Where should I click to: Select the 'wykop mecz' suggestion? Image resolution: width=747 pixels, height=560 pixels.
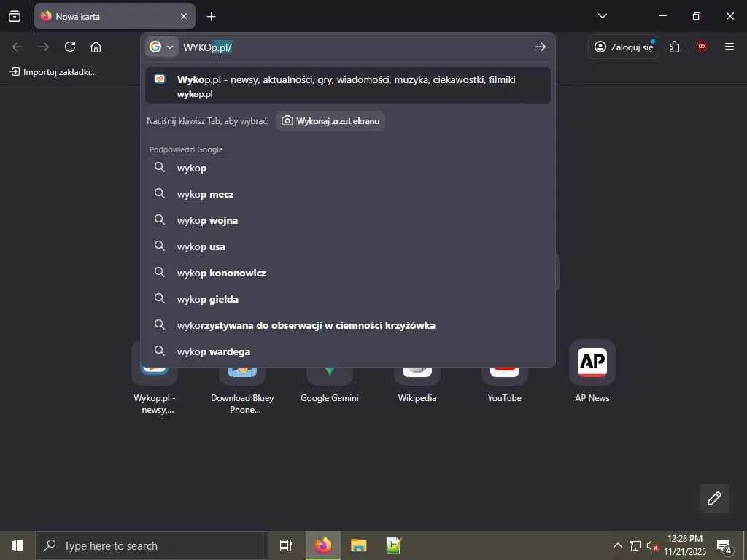pos(348,194)
